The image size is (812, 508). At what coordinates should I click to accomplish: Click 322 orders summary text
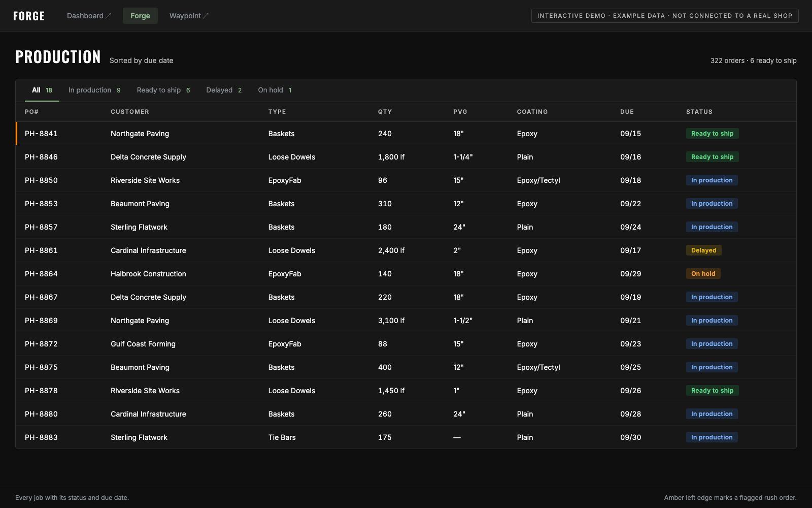point(754,60)
